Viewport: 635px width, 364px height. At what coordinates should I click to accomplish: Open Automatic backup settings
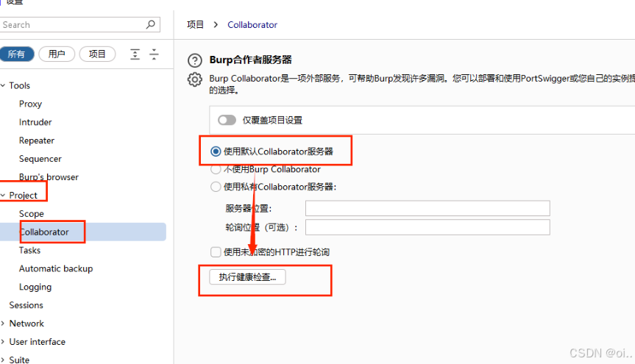56,268
